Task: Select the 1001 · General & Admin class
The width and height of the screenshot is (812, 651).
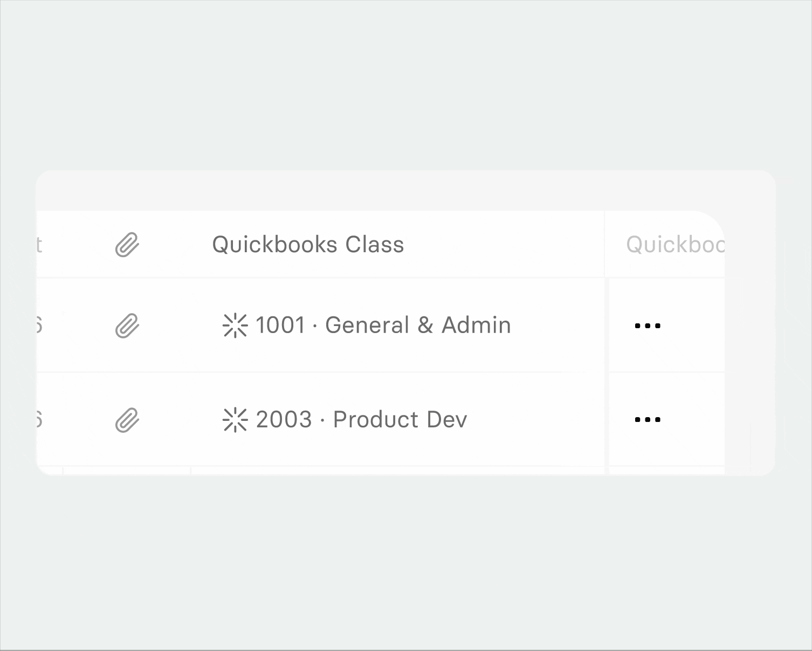Action: (383, 325)
